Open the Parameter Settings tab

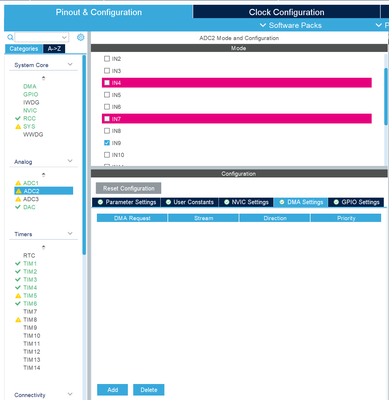126,202
